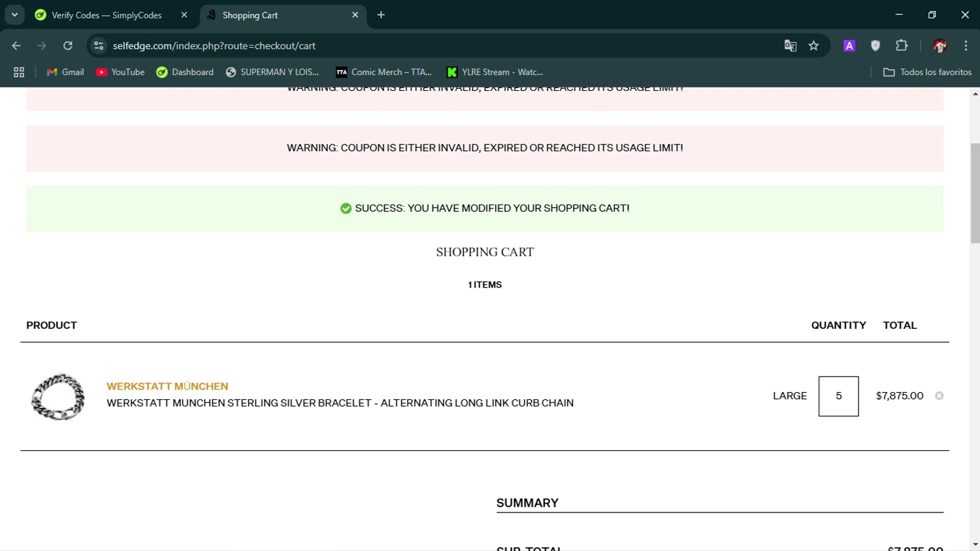Click the quantity field showing 5
This screenshot has height=551, width=980.
point(839,396)
